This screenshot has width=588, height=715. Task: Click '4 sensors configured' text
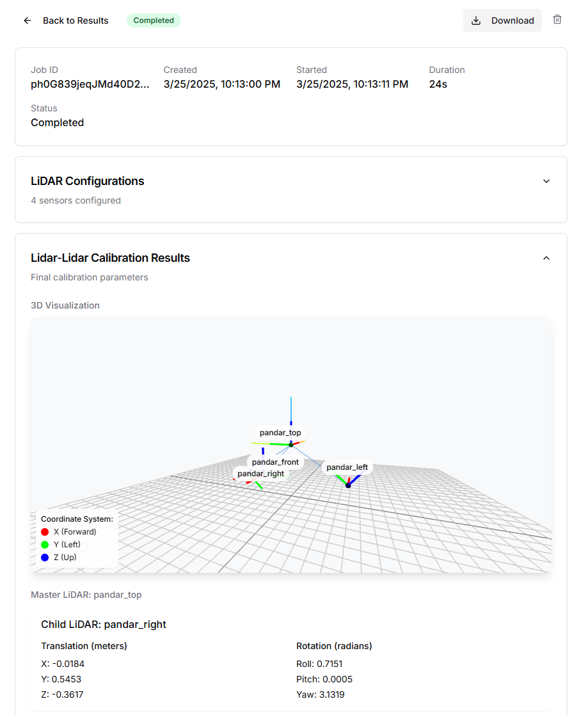(x=75, y=200)
